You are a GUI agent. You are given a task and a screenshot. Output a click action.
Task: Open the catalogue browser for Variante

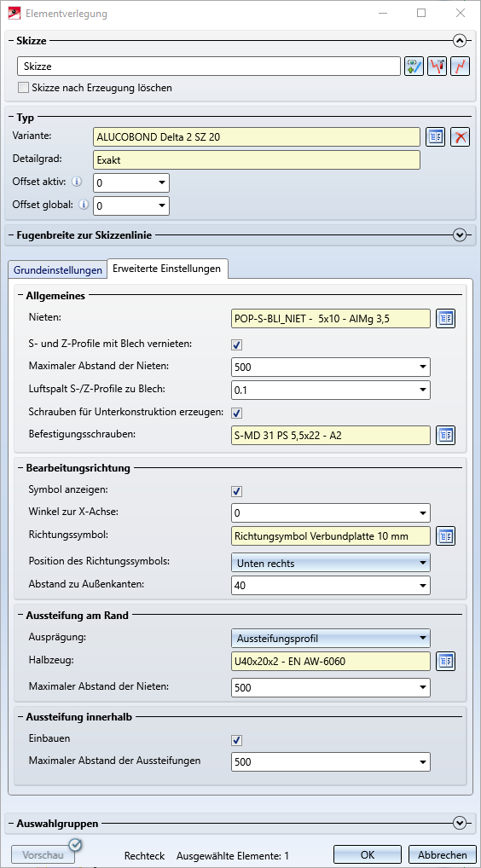click(436, 136)
